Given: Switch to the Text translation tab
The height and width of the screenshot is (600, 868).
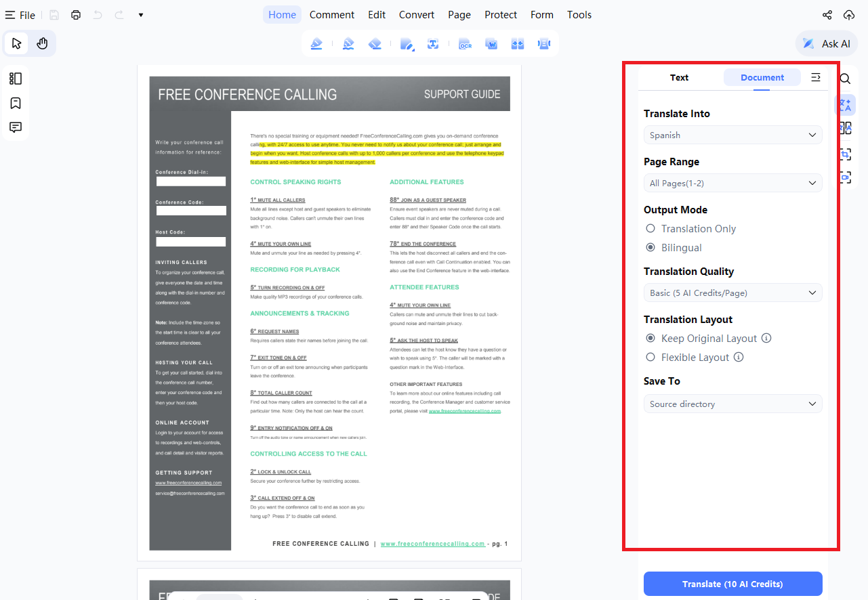Looking at the screenshot, I should tap(679, 77).
